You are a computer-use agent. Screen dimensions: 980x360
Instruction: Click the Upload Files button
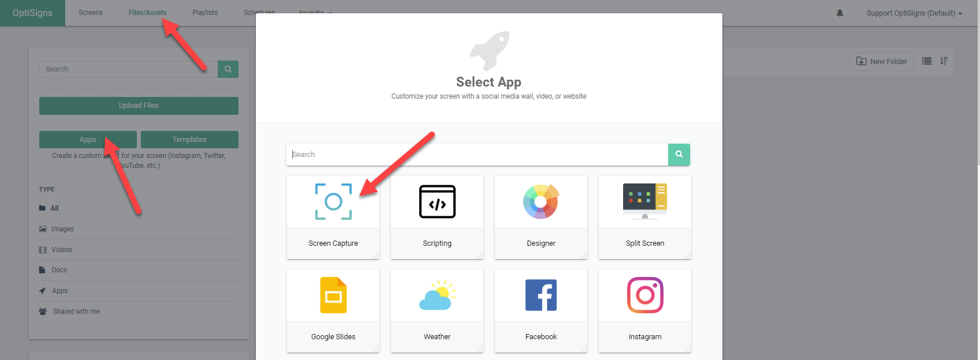(139, 106)
